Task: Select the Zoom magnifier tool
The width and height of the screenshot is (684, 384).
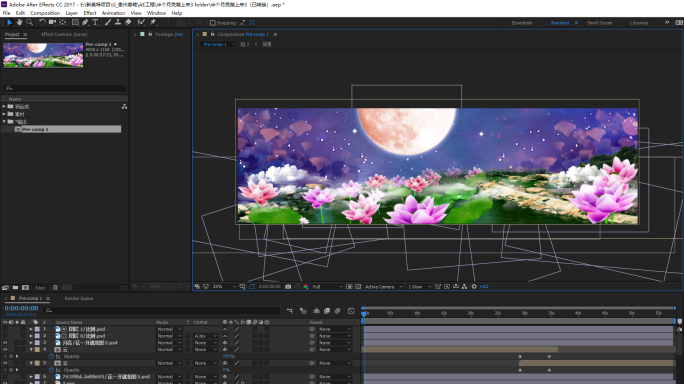Action: tap(30, 22)
